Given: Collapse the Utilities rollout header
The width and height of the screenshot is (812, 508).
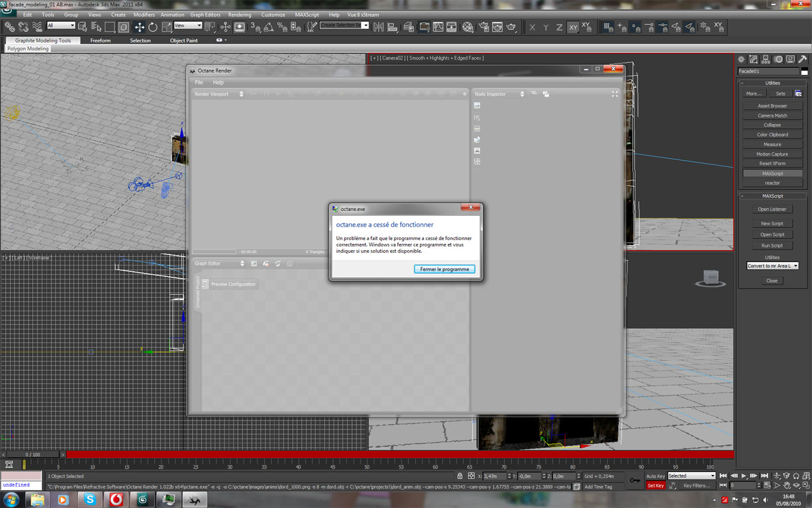Looking at the screenshot, I should coord(772,83).
